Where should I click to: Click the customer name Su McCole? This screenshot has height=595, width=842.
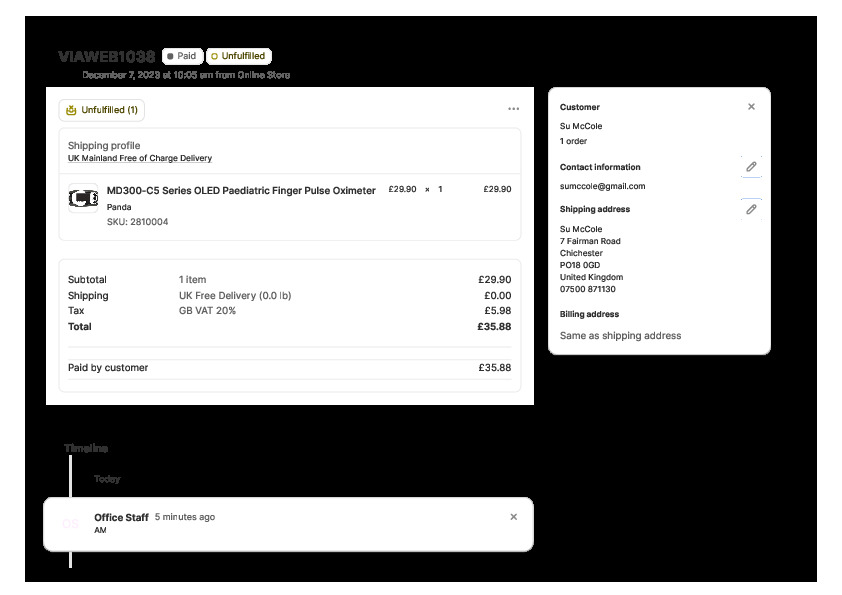coord(581,127)
